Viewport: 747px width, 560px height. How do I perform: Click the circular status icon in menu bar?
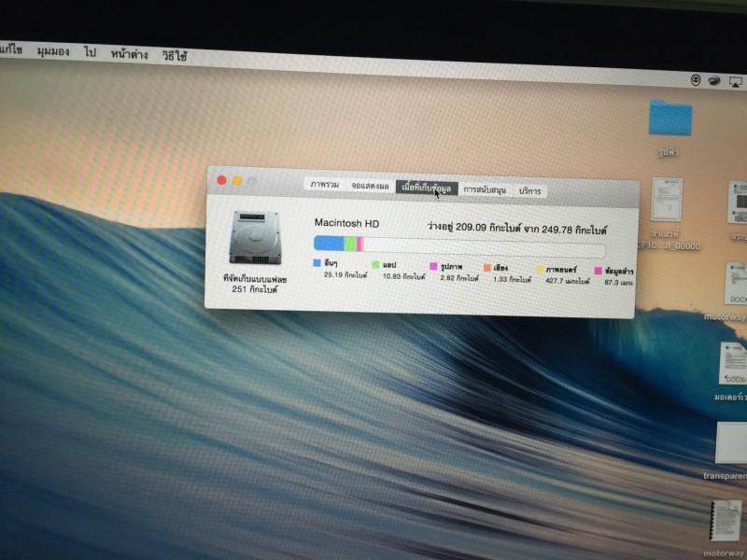tap(696, 81)
